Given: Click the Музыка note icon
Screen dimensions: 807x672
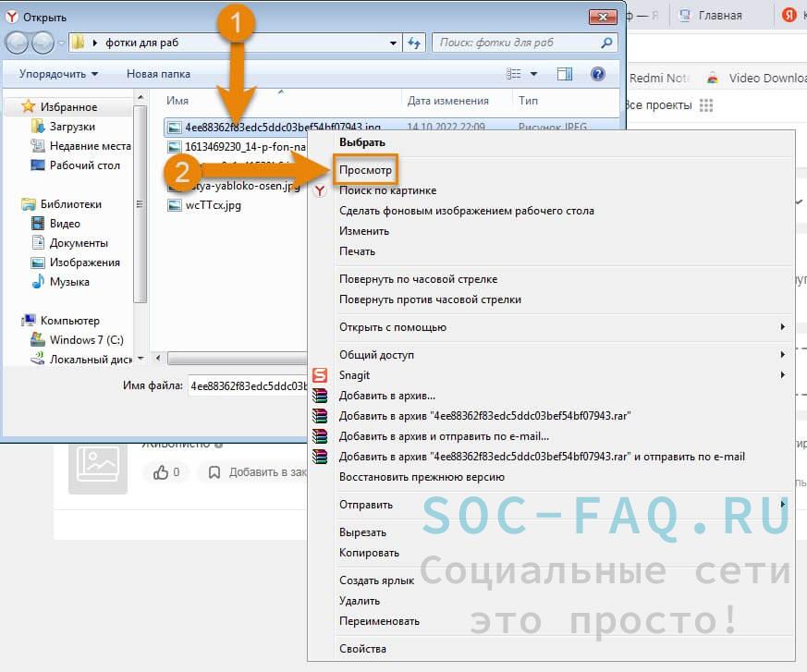Looking at the screenshot, I should (x=38, y=281).
